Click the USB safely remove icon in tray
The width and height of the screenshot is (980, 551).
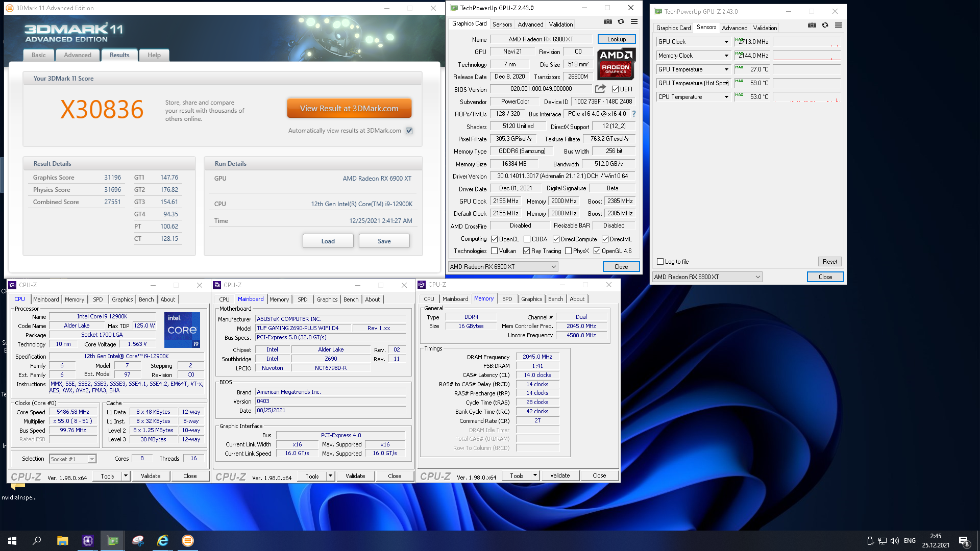click(x=870, y=541)
